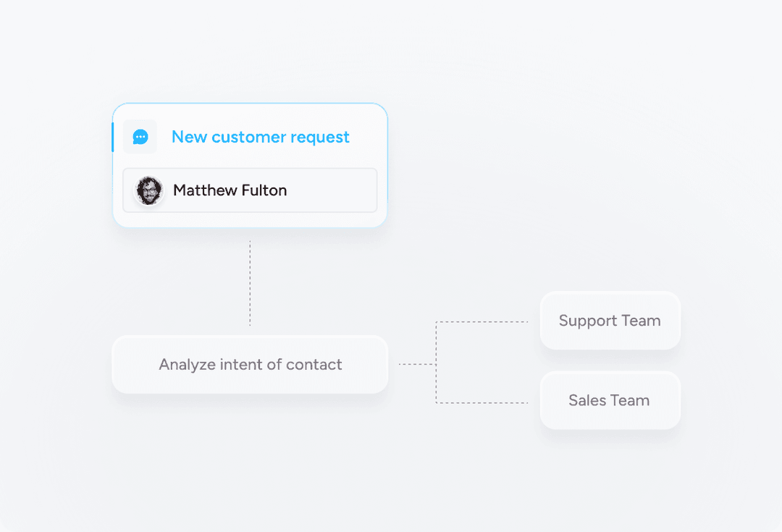Click the blue chat bubble icon
This screenshot has width=782, height=532.
point(140,137)
